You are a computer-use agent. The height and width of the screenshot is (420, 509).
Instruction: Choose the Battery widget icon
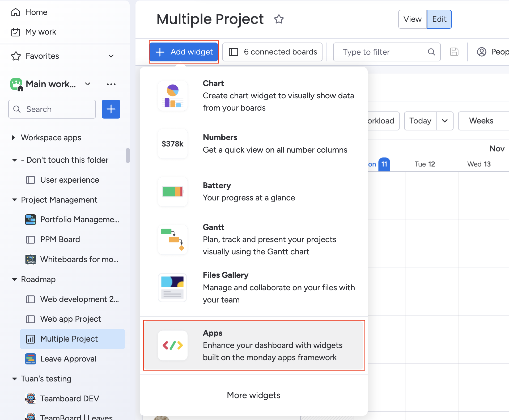click(x=173, y=192)
